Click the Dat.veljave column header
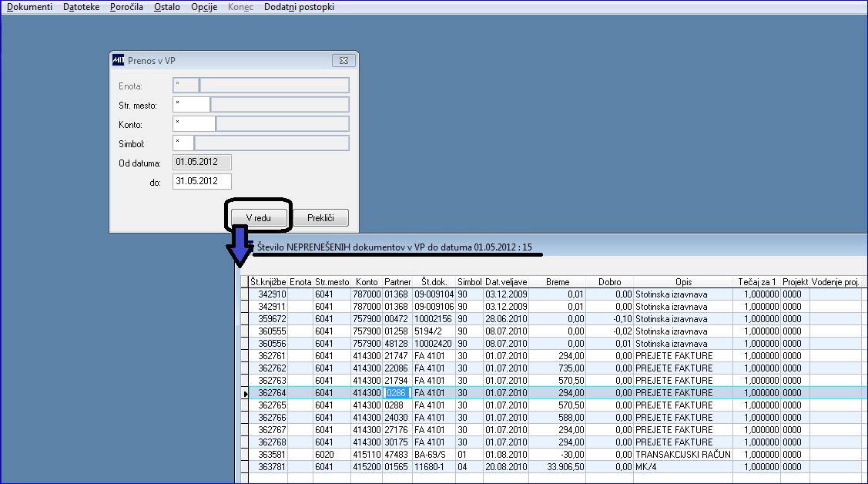Viewport: 868px width, 484px height. tap(506, 282)
